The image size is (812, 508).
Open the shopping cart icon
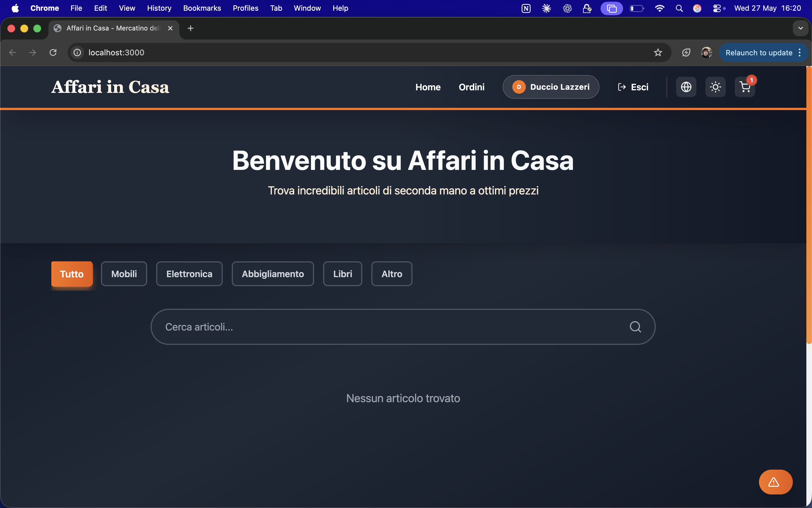point(745,87)
